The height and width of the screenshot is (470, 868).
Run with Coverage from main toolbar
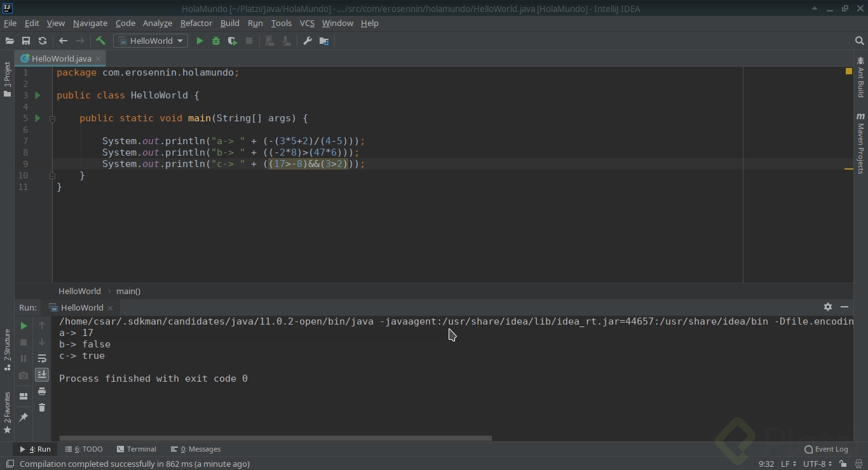(233, 41)
